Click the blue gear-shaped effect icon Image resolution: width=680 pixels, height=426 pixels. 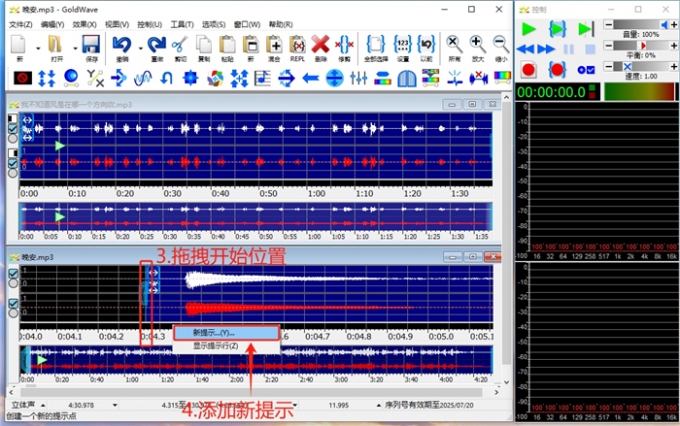coord(190,78)
